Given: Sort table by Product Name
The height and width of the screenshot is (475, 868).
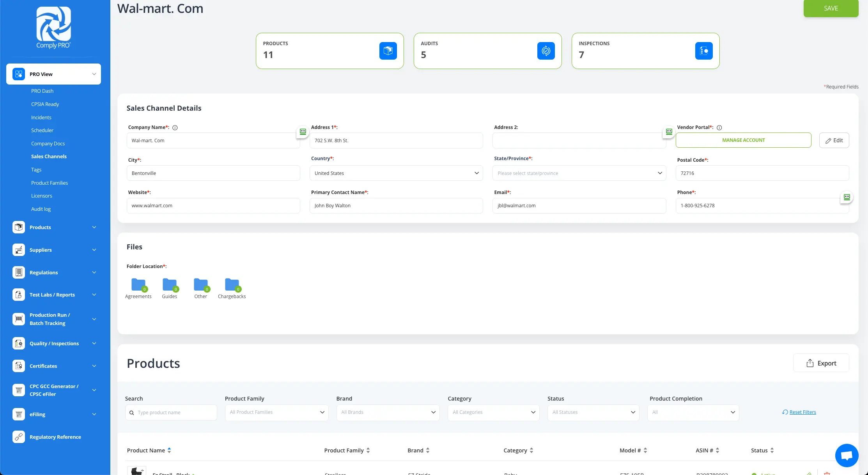Looking at the screenshot, I should point(169,450).
